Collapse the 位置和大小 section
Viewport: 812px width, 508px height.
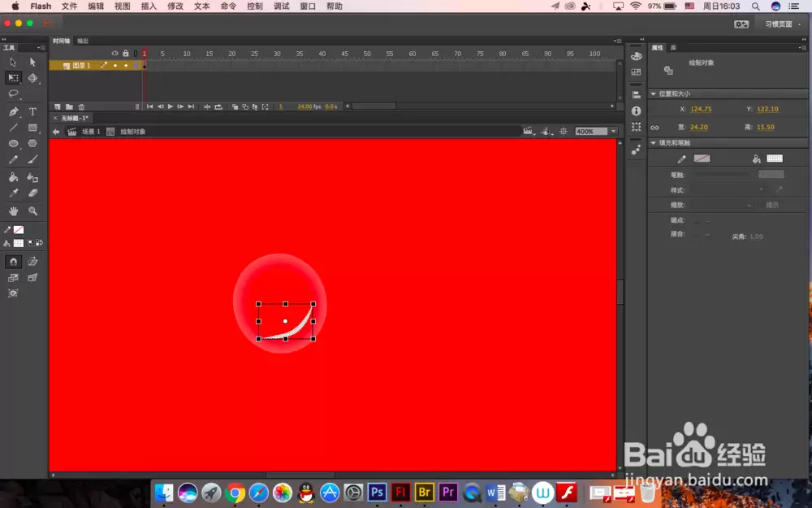[654, 93]
